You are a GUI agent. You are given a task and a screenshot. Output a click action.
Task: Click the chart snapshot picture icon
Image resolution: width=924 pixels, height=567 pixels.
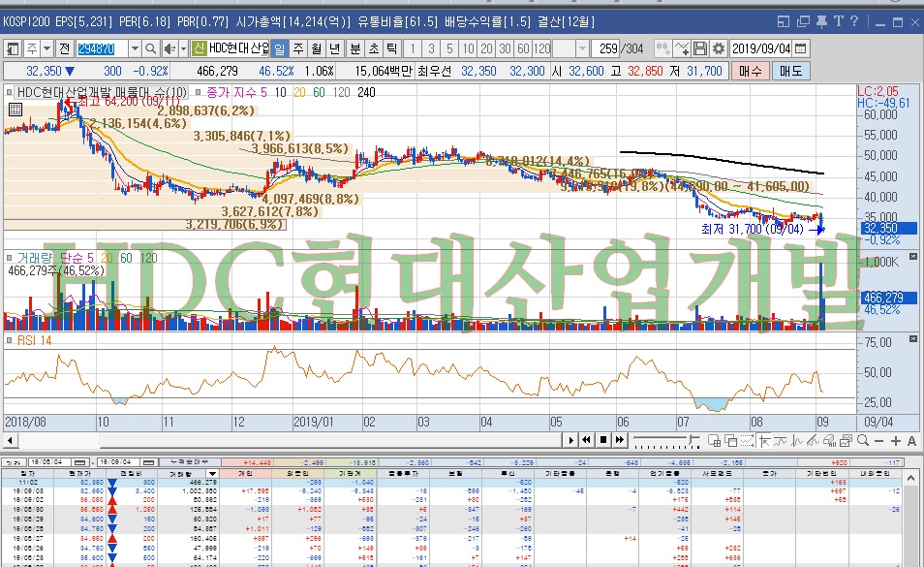coord(847,440)
